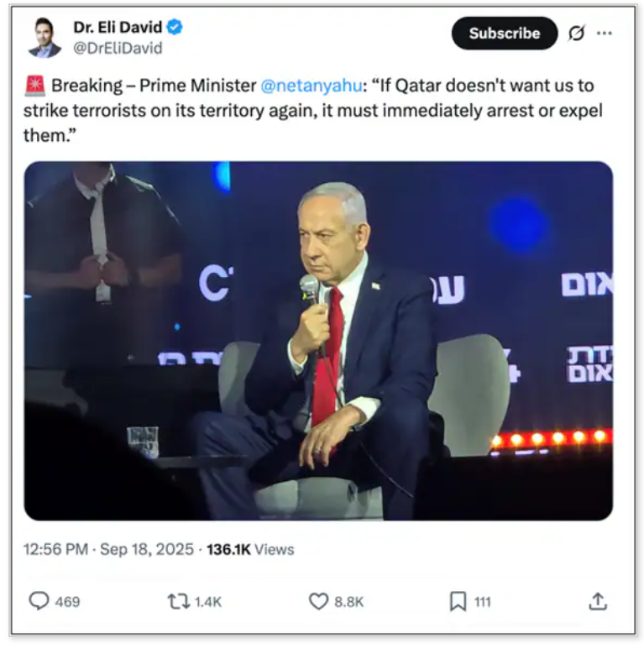Click the 8.8K likes count
Screen dimensions: 644x648
[x=348, y=602]
